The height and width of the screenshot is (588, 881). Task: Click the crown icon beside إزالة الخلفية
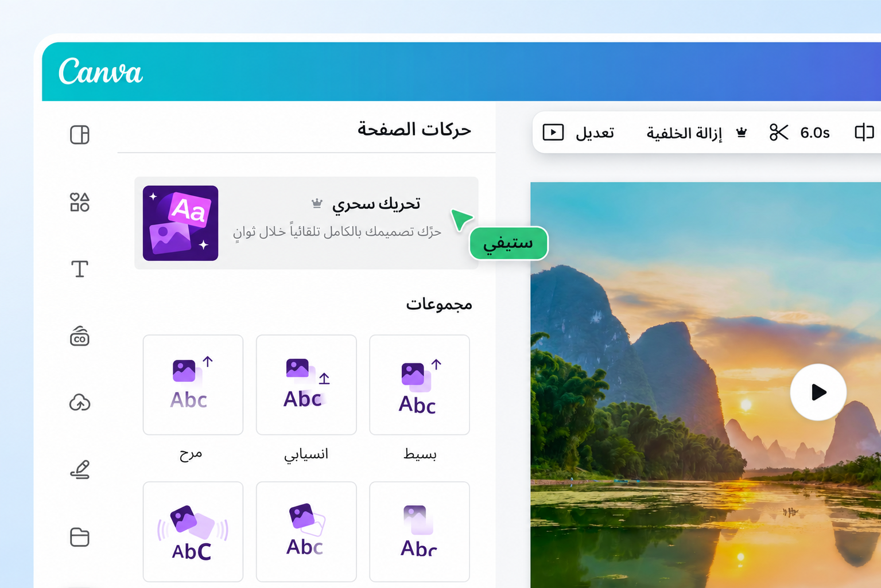(x=742, y=133)
